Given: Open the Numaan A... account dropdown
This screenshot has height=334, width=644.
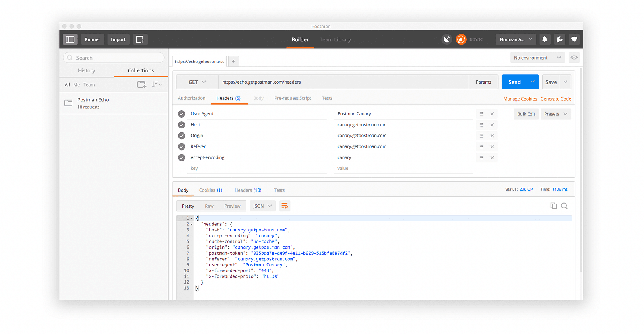Looking at the screenshot, I should pyautogui.click(x=516, y=39).
